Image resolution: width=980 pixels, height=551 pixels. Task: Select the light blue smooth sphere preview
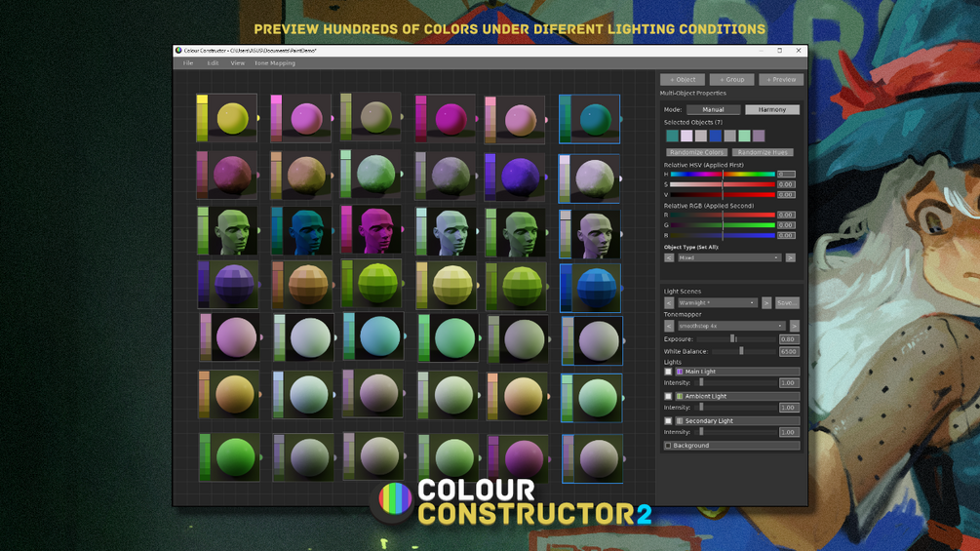pos(379,336)
